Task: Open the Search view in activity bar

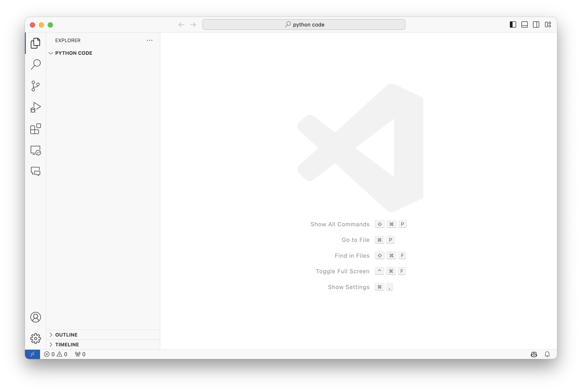Action: (35, 65)
